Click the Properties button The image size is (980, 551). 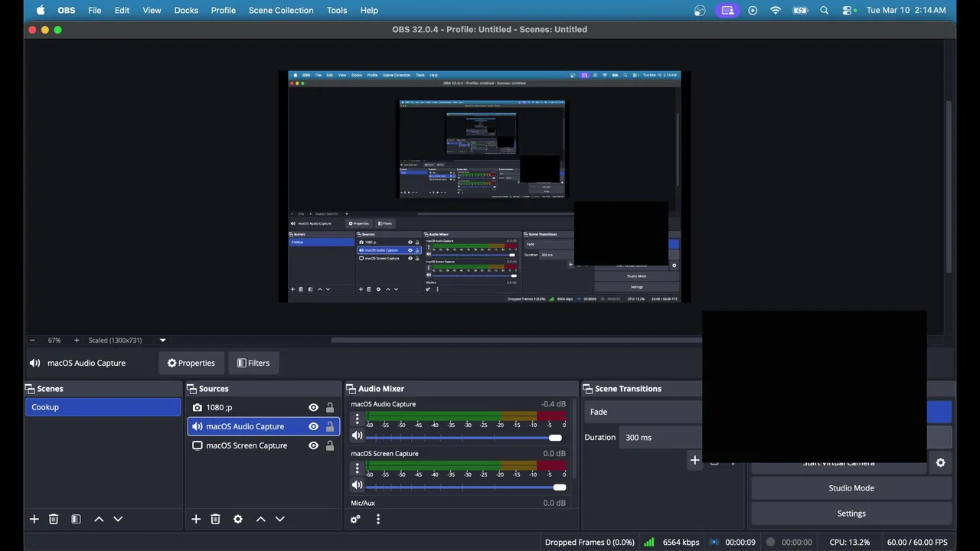[x=191, y=363]
